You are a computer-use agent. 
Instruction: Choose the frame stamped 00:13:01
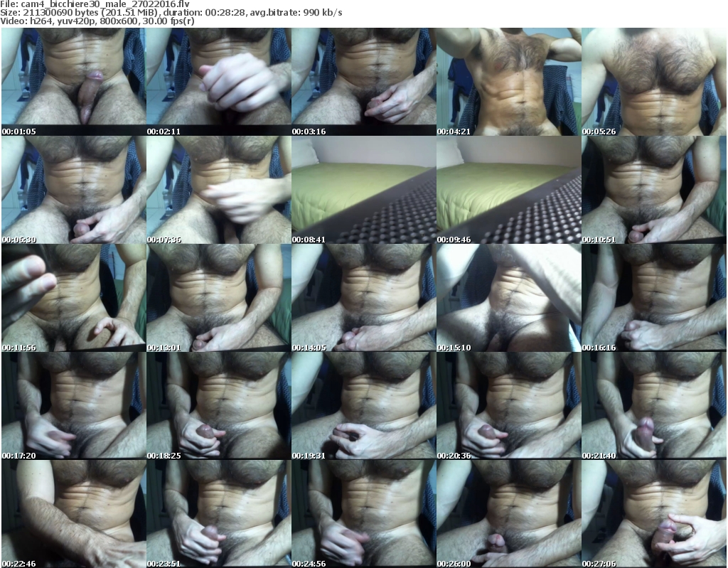tap(219, 298)
